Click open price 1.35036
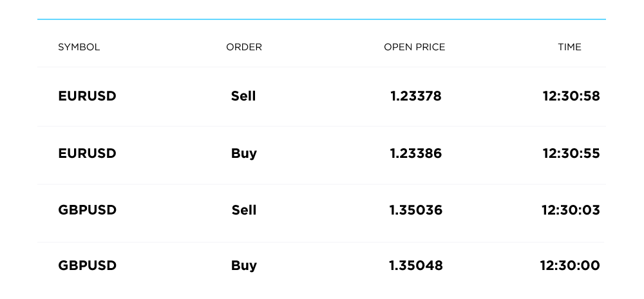 415,210
